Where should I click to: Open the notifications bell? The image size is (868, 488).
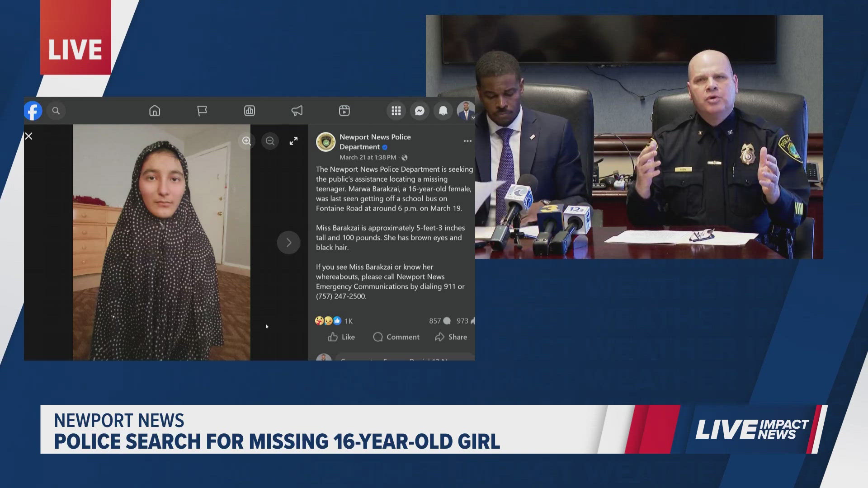443,111
